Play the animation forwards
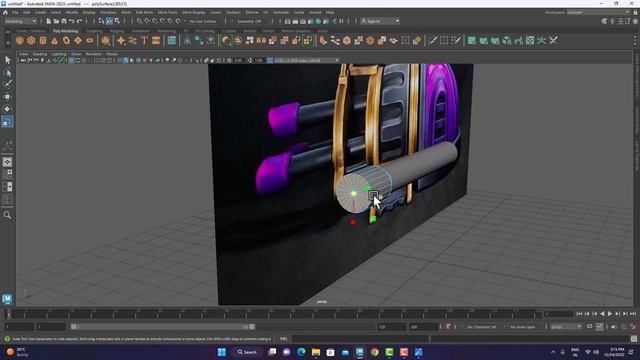This screenshot has width=640, height=360. pyautogui.click(x=610, y=314)
